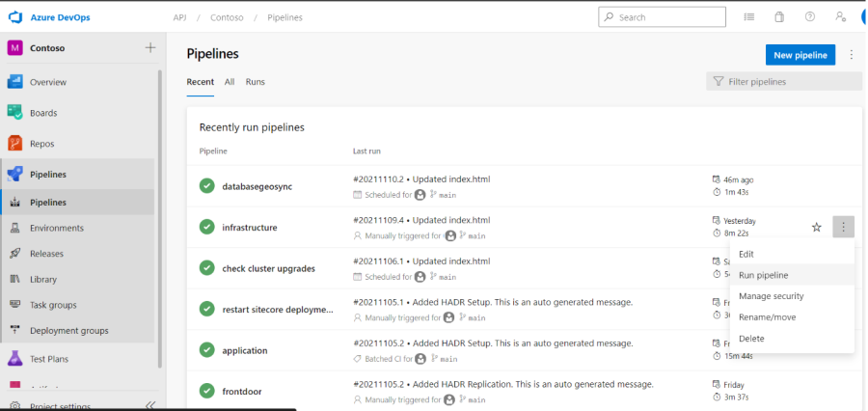Add new item with plus beside Contoso
The width and height of the screenshot is (868, 411).
pyautogui.click(x=149, y=48)
